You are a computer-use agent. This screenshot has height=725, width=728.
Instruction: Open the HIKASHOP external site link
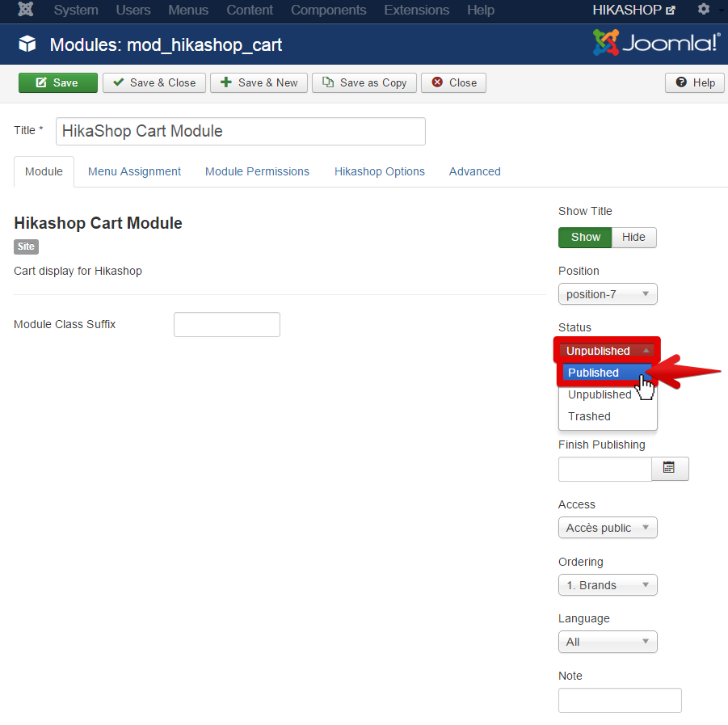pos(633,10)
